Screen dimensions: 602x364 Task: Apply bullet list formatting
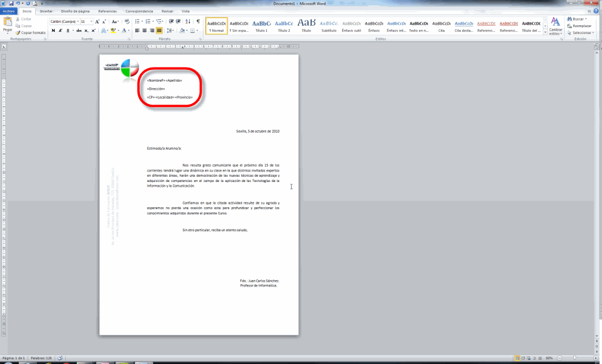(137, 21)
